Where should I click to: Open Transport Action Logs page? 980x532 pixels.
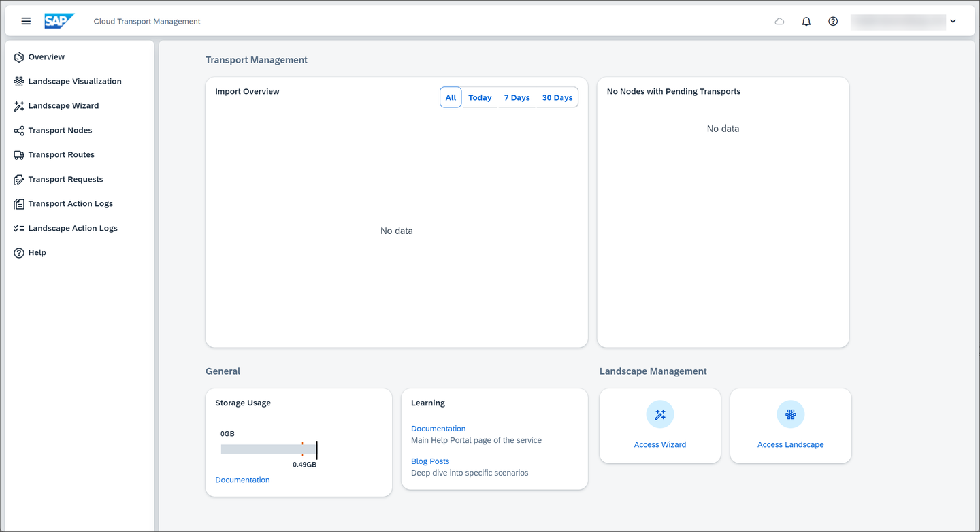[x=70, y=204]
